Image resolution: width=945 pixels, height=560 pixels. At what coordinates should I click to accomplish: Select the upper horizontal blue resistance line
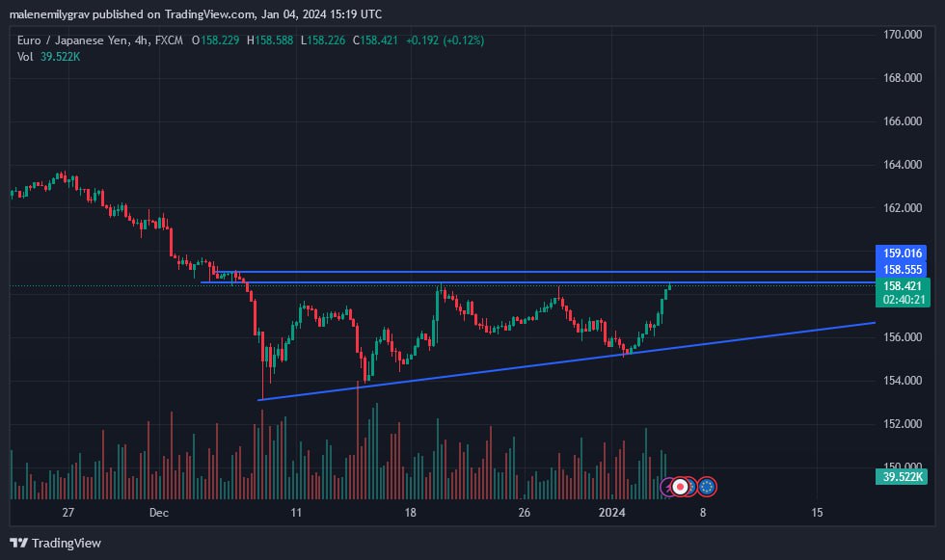coord(530,272)
